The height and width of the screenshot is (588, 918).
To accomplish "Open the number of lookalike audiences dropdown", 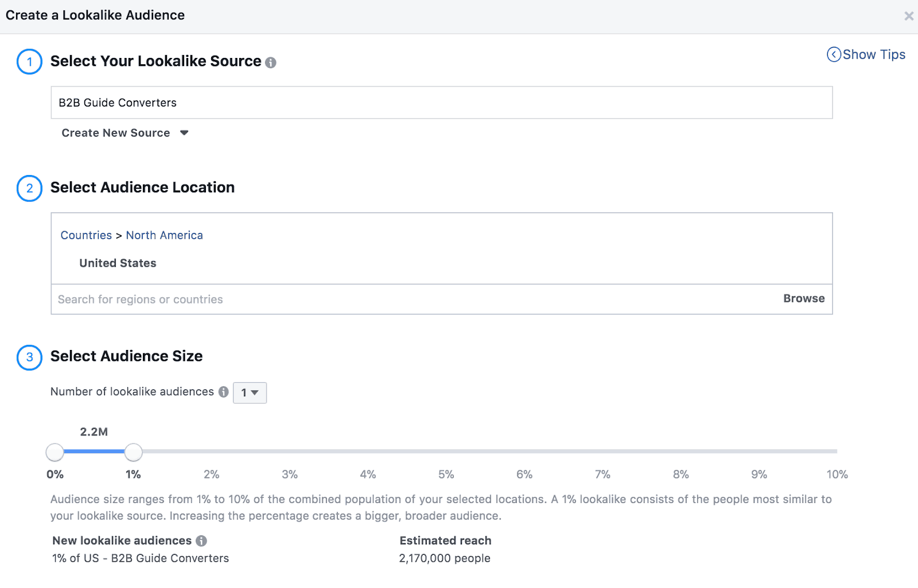I will click(x=250, y=393).
